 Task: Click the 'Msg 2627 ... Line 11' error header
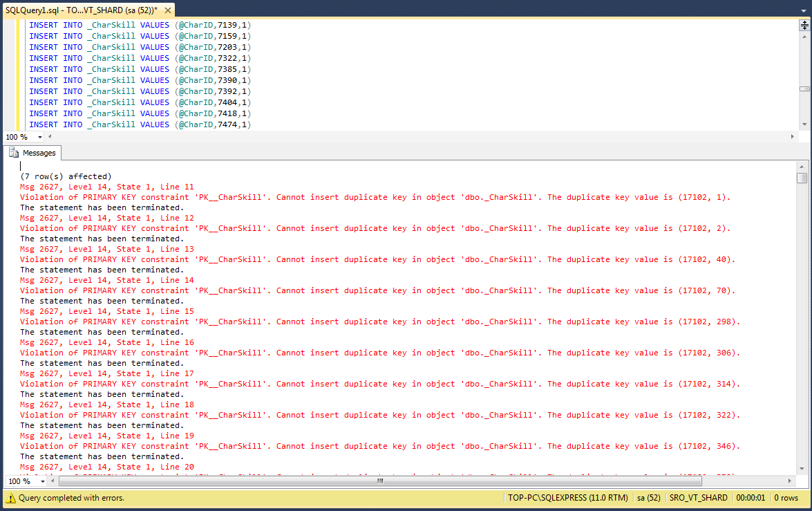[x=106, y=187]
